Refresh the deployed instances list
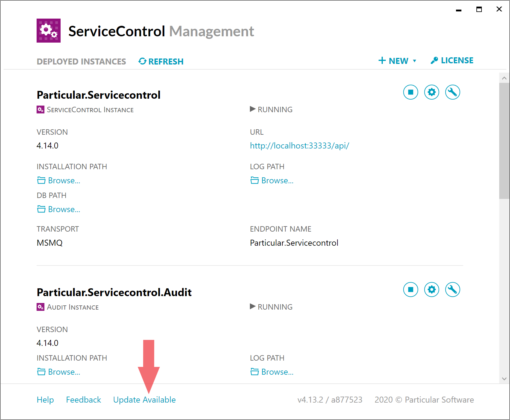This screenshot has height=420, width=510. 161,61
